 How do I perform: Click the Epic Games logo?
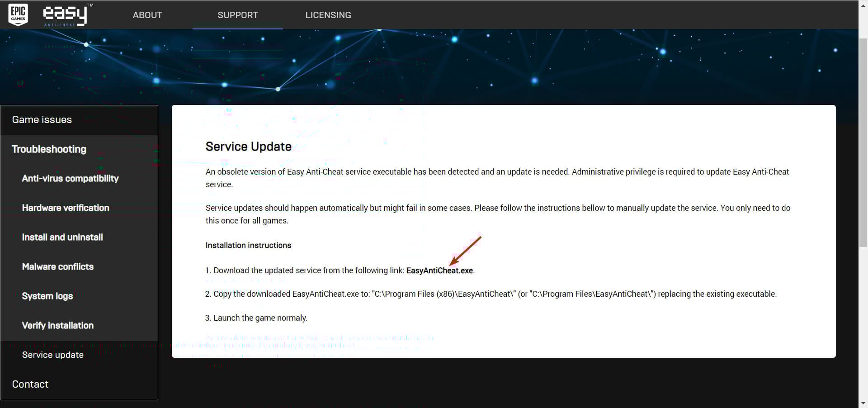point(18,14)
